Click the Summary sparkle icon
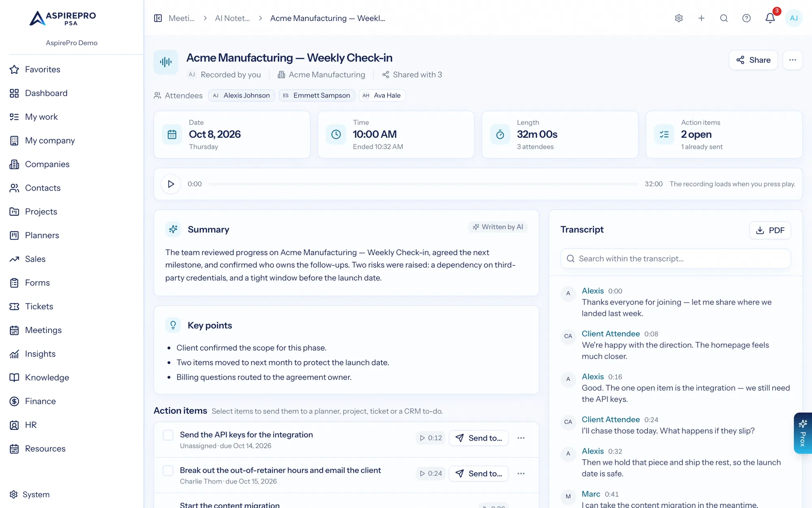The height and width of the screenshot is (508, 812). [x=173, y=229]
